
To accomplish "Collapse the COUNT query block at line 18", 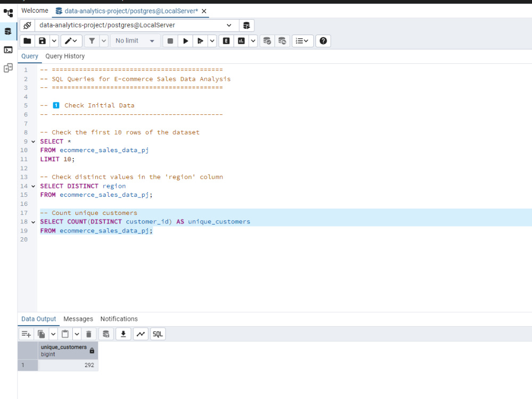I will (33, 222).
